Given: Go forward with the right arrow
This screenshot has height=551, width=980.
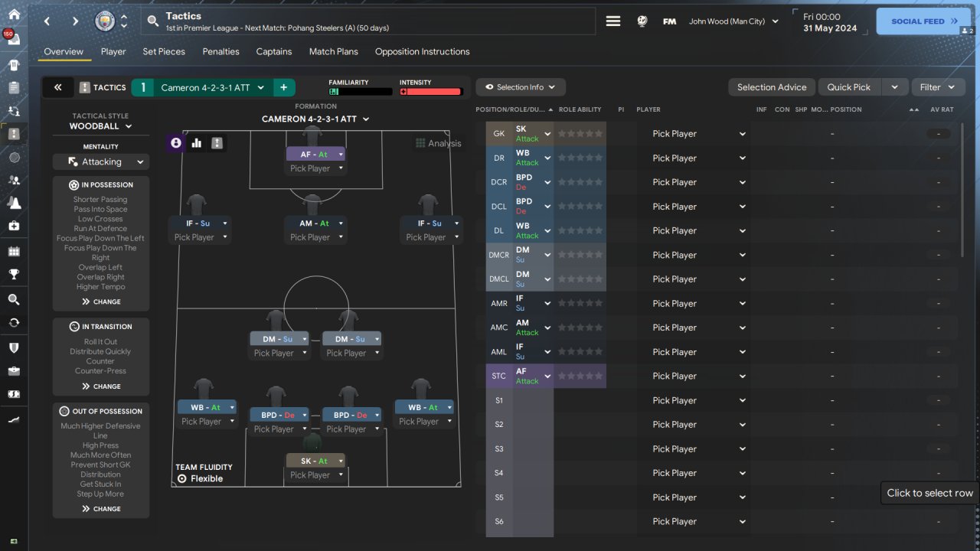Looking at the screenshot, I should pos(75,21).
